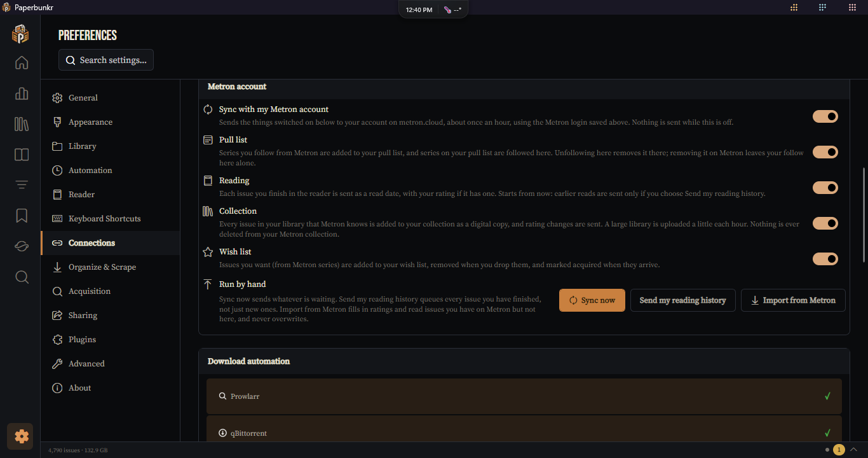Viewport: 868px width, 458px height.
Task: Click the yellow notification badge showing 1
Action: click(839, 450)
